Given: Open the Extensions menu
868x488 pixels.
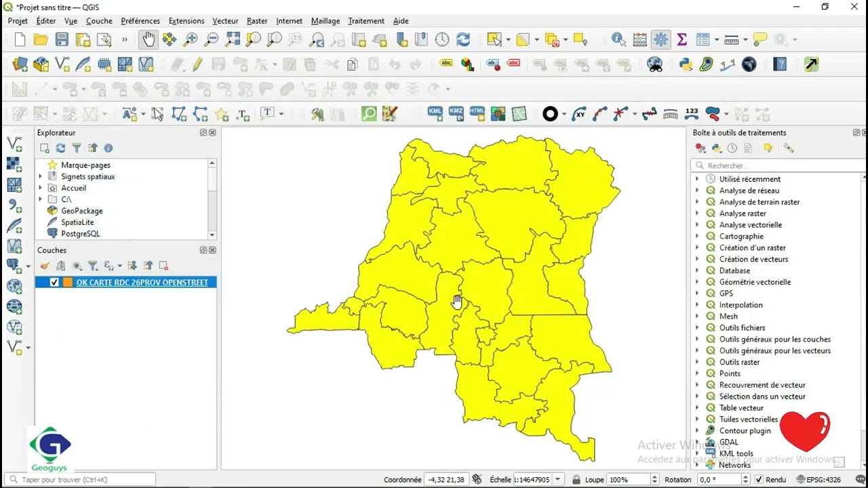Looking at the screenshot, I should pyautogui.click(x=186, y=21).
